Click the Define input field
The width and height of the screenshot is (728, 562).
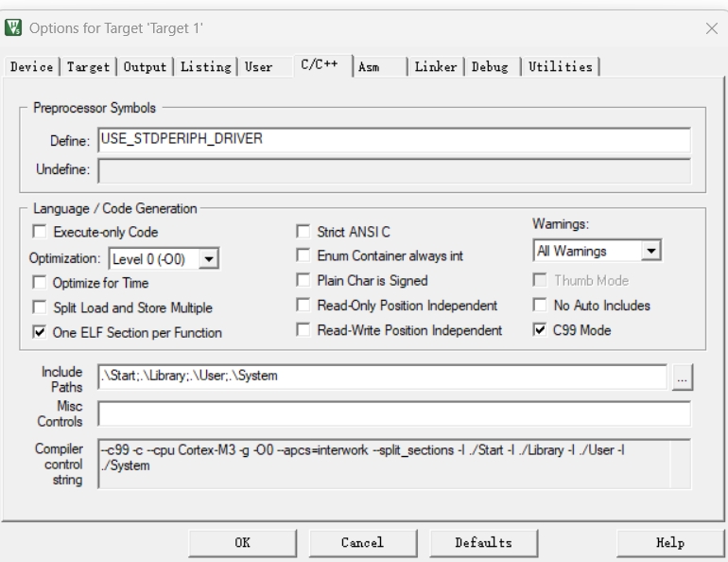tap(394, 139)
